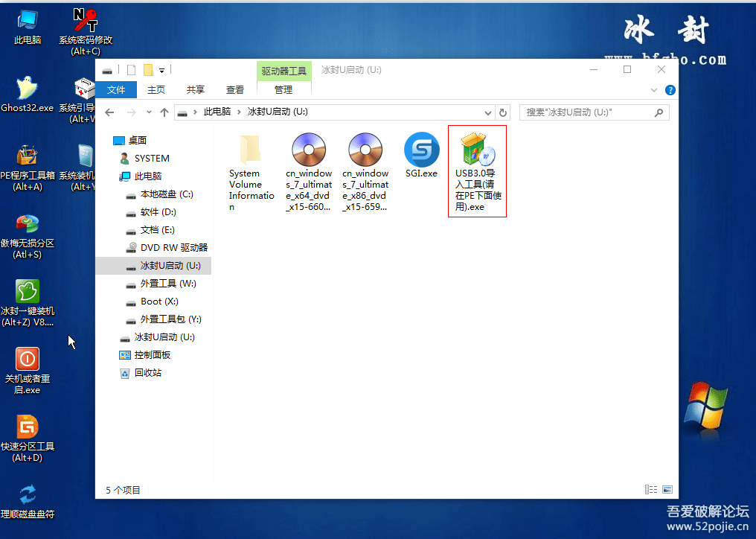This screenshot has width=756, height=539.
Task: Expand the 此电脑 breadcrumb chevron in address bar
Action: tap(239, 112)
